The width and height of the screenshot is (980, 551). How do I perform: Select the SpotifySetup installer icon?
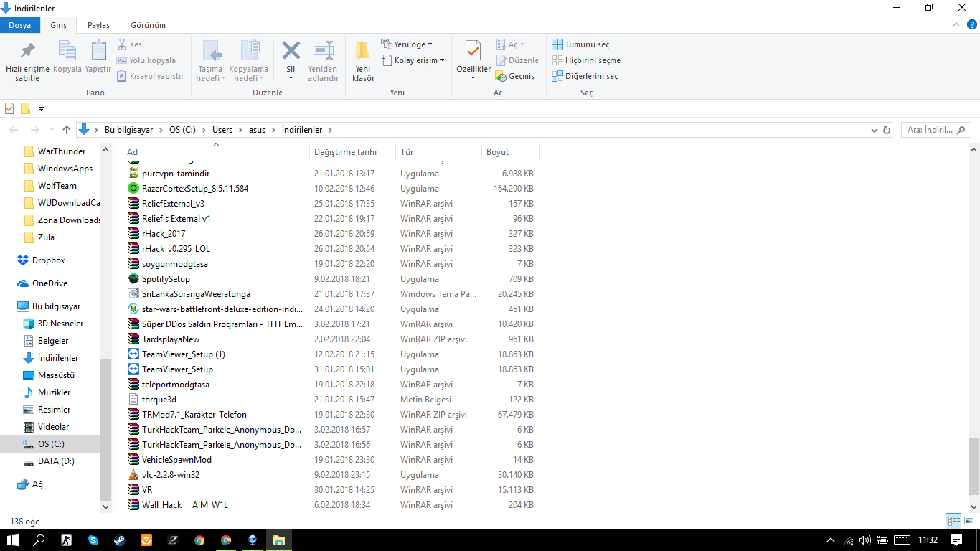pos(133,279)
